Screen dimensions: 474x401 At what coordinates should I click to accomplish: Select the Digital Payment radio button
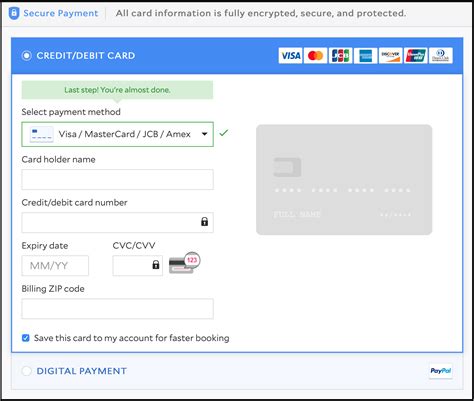click(x=27, y=371)
